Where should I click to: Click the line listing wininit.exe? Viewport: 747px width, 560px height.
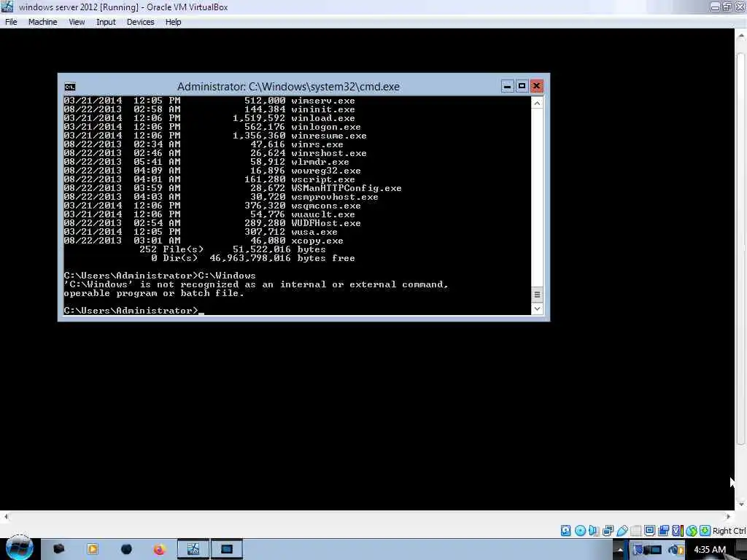coord(209,109)
